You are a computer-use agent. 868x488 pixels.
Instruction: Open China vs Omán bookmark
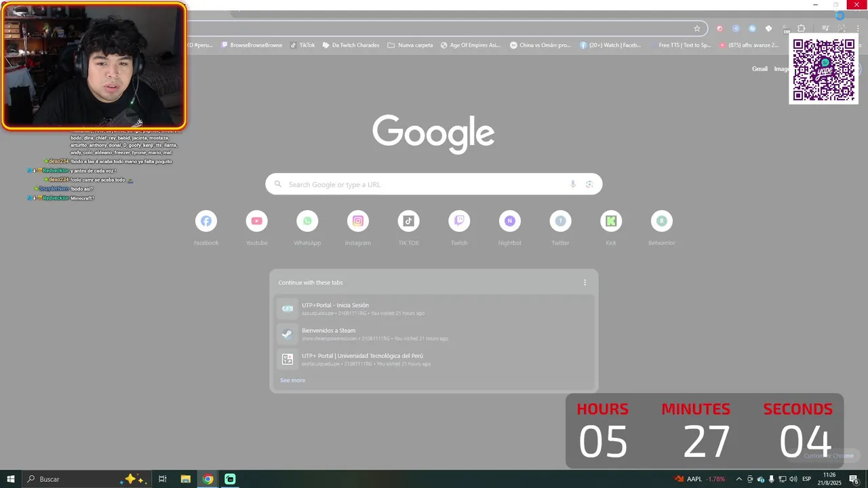[540, 45]
